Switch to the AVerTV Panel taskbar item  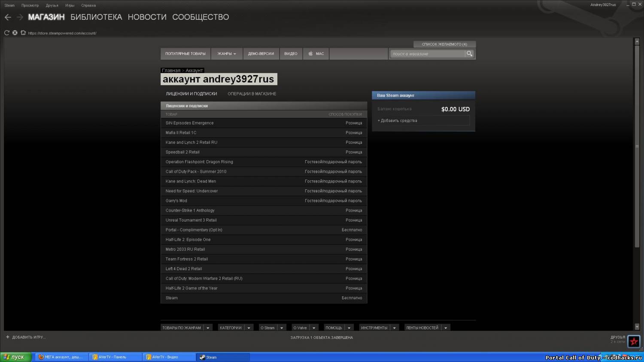click(x=115, y=357)
